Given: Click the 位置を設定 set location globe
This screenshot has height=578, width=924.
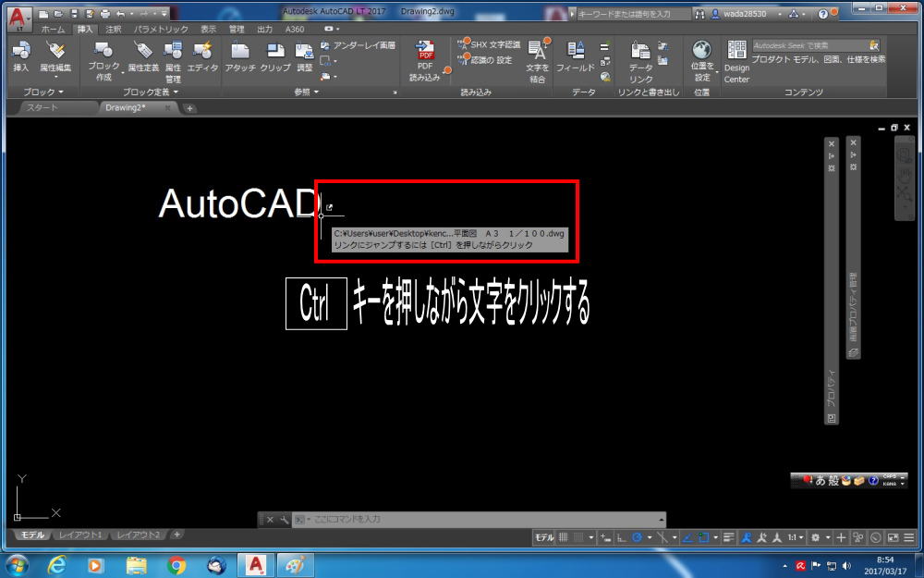Looking at the screenshot, I should 702,61.
